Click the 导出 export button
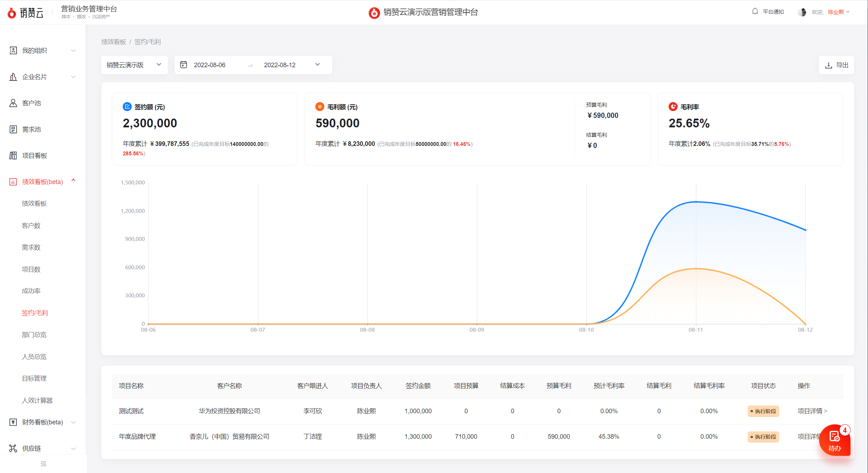 [x=836, y=65]
